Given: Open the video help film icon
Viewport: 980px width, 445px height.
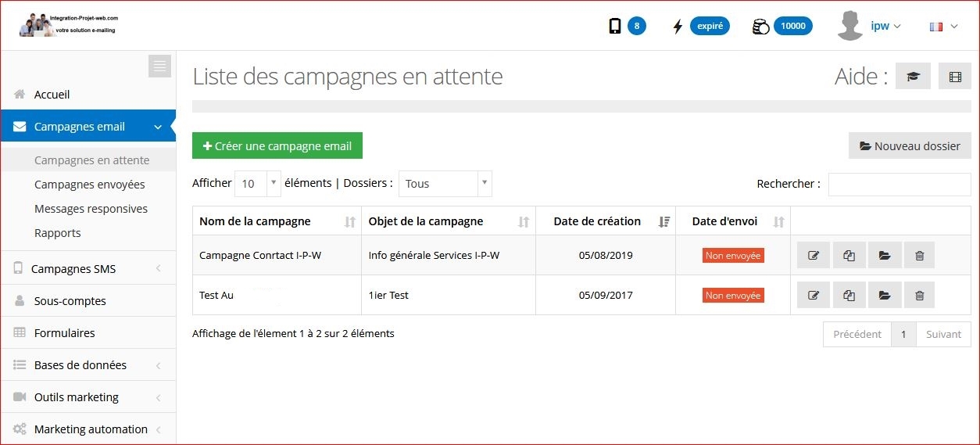Looking at the screenshot, I should pos(955,77).
